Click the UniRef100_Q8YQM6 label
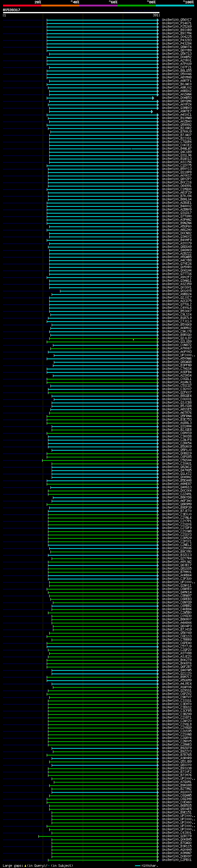Viewport: 197px width, 868px height. coord(177,101)
